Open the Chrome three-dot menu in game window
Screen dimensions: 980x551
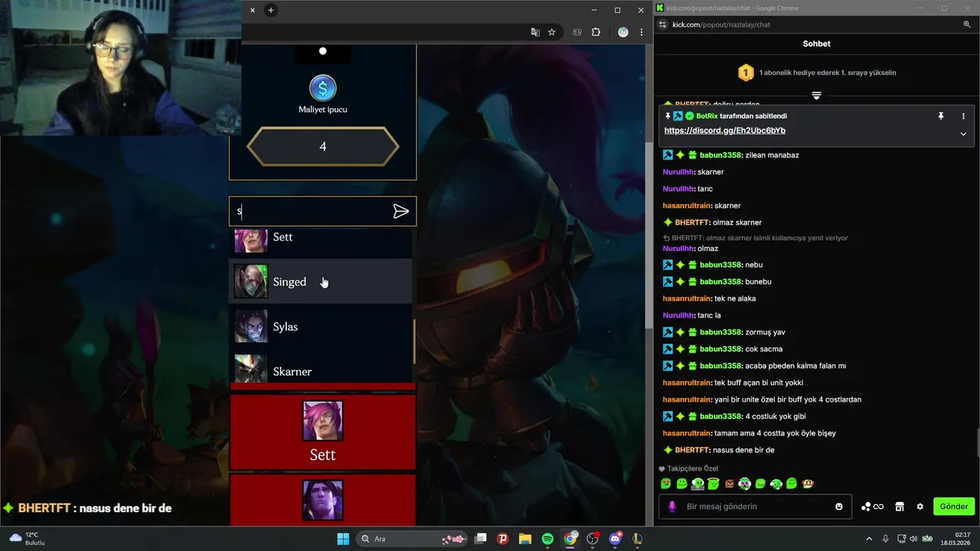641,32
